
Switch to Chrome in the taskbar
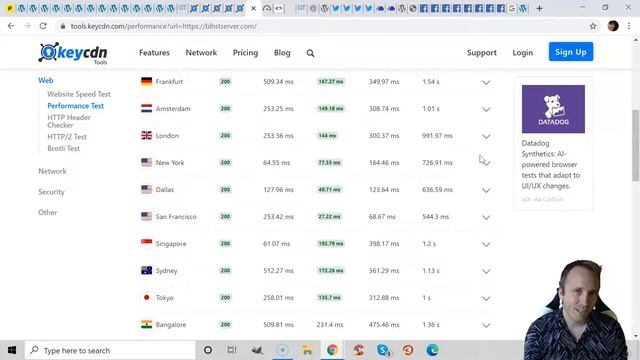[x=332, y=350]
